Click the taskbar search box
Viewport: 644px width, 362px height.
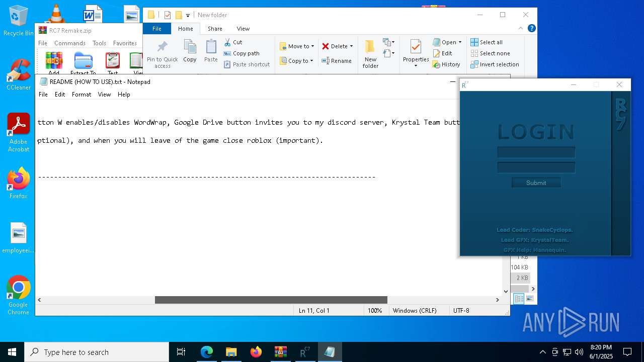(97, 352)
